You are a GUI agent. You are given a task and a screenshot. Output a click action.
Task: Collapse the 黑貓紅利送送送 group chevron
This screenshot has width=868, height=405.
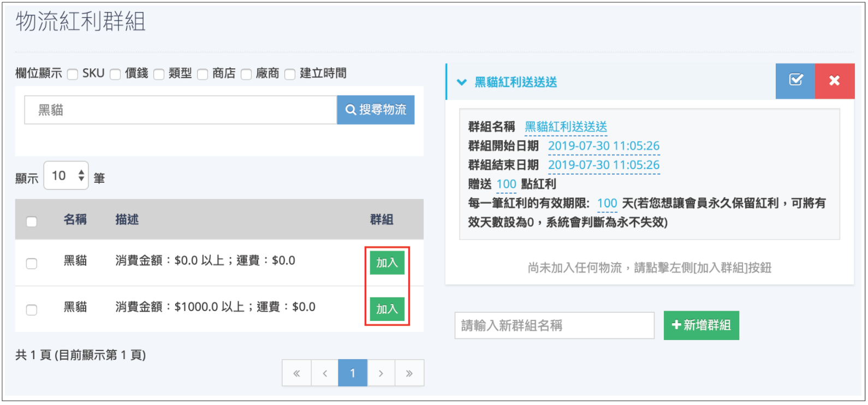(462, 82)
